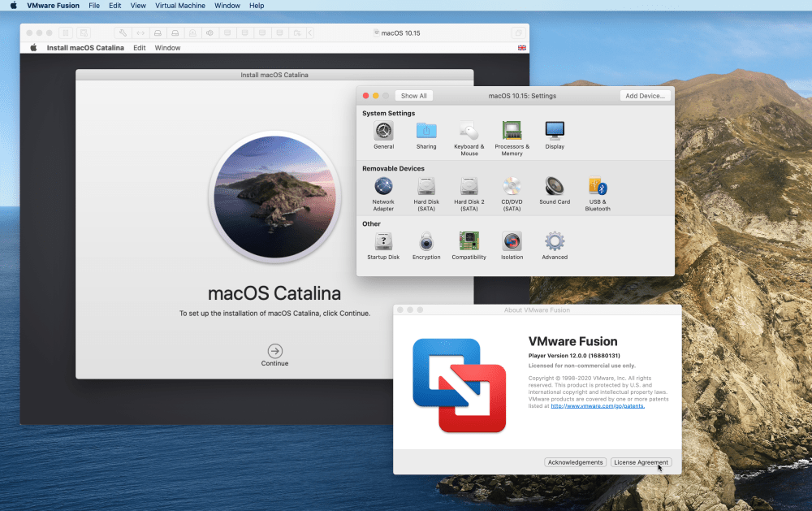Click the Add Device button in Settings
Image resolution: width=812 pixels, height=511 pixels.
(645, 95)
